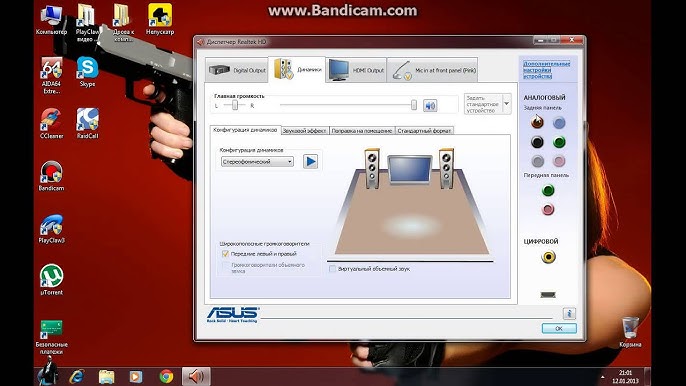Image resolution: width=686 pixels, height=386 pixels.
Task: Adjust the main volume slider thumb
Action: coord(414,105)
